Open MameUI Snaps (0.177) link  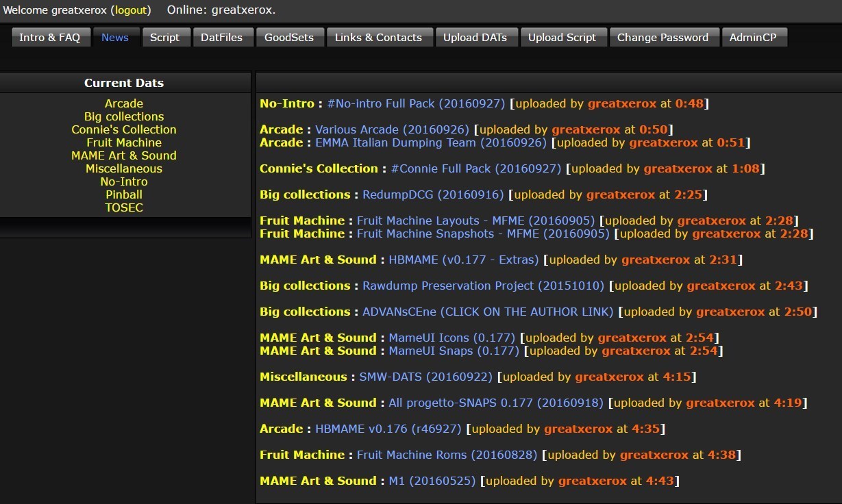pyautogui.click(x=454, y=351)
